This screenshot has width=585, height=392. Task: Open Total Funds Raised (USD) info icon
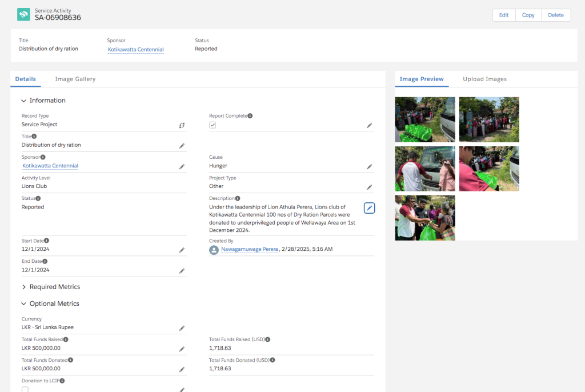click(x=267, y=339)
